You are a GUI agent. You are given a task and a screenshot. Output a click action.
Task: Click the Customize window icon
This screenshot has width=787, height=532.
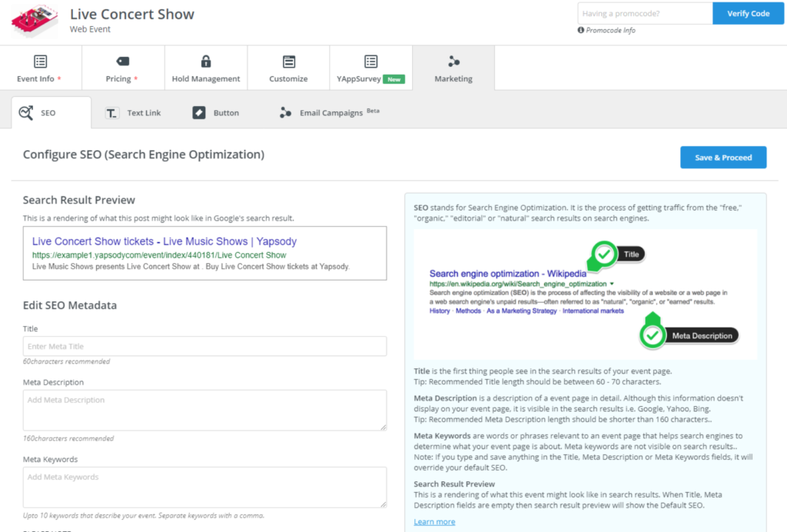tap(289, 62)
